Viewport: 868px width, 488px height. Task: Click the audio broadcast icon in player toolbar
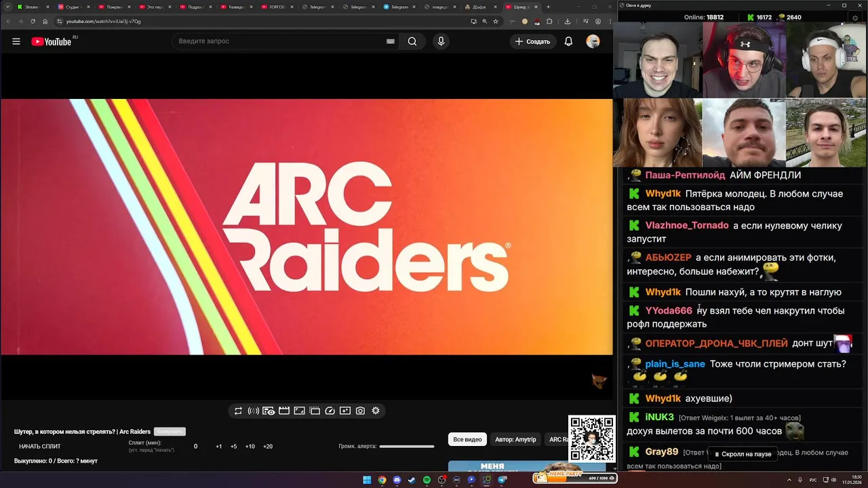point(253,411)
